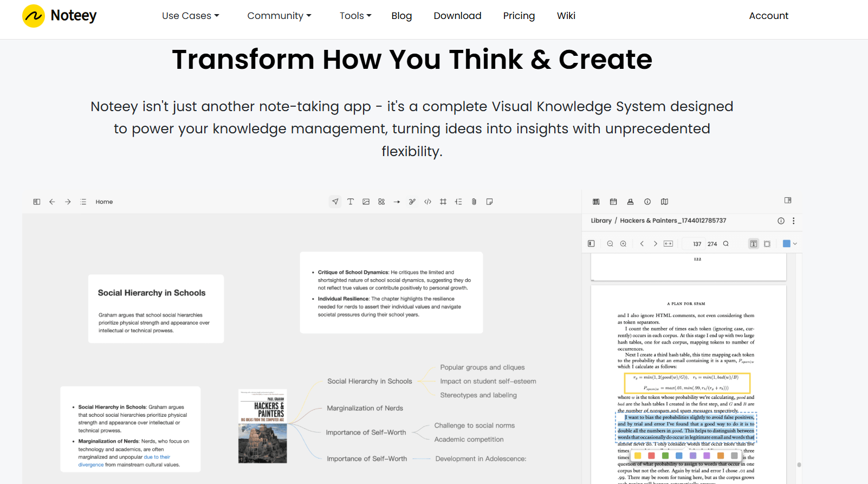868x484 pixels.
Task: Click the Home breadcrumb label
Action: pyautogui.click(x=104, y=202)
